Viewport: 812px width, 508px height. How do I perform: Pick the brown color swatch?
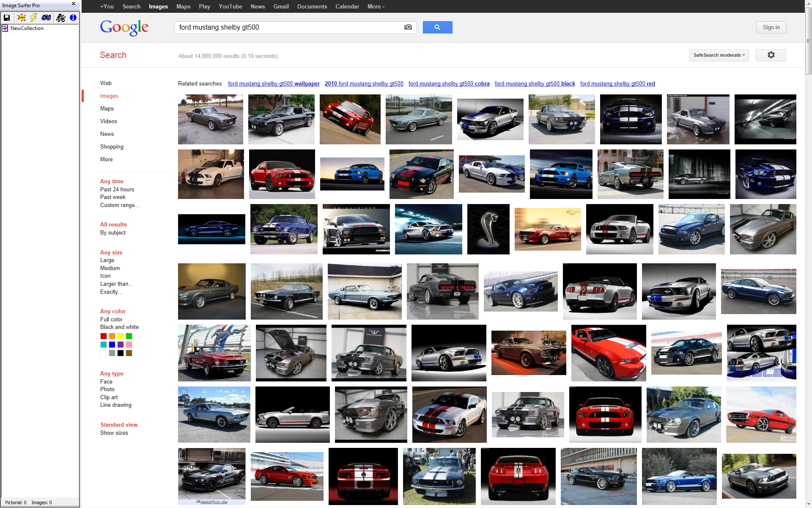129,353
